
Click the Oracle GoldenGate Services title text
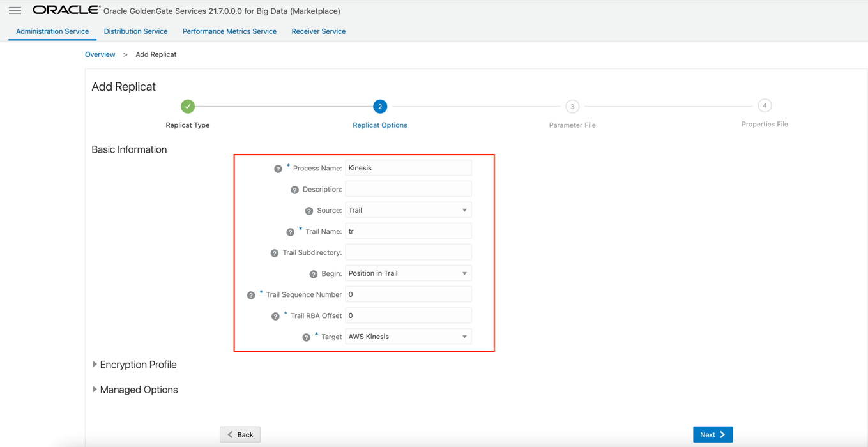(222, 11)
